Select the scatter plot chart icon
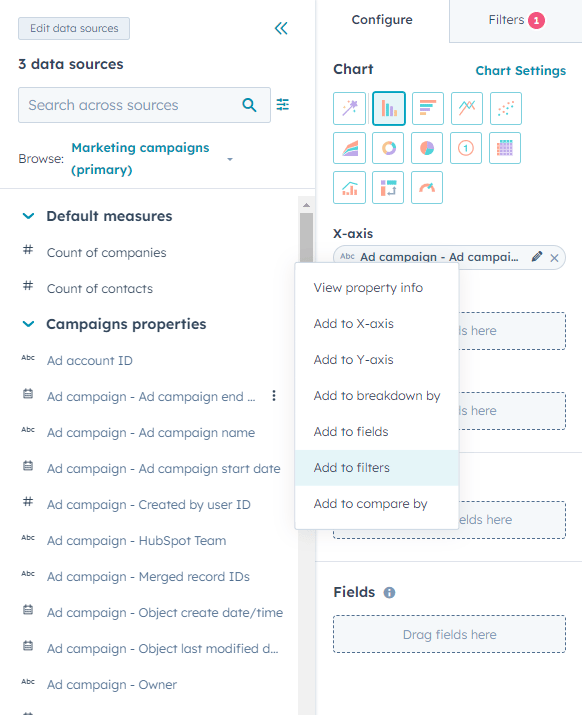Viewport: 582px width, 715px height. coord(506,109)
